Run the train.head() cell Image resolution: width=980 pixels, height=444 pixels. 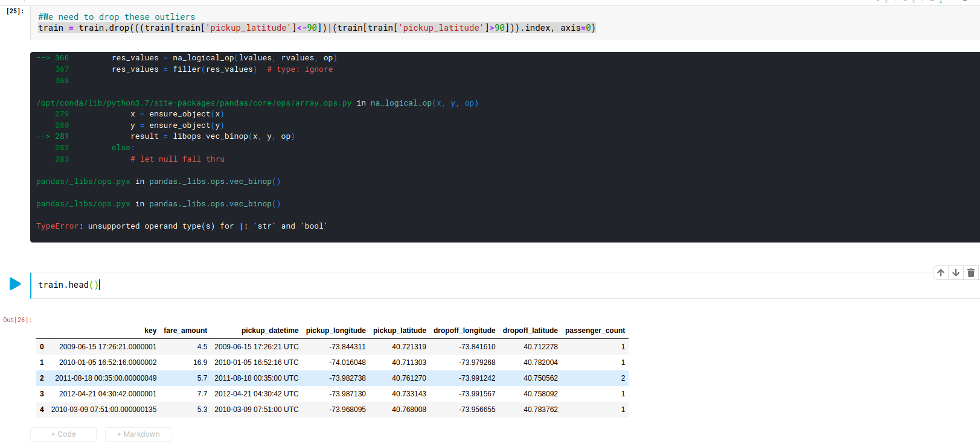[15, 284]
